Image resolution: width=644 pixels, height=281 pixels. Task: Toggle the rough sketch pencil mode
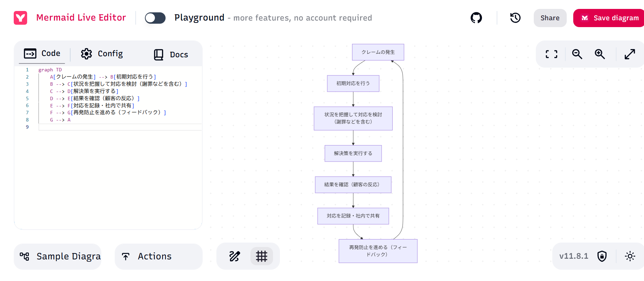coord(235,256)
